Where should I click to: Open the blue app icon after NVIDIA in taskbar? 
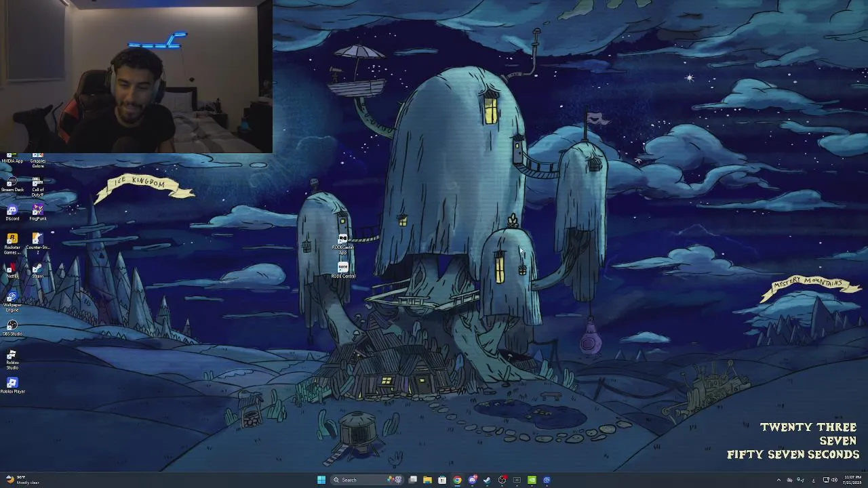pos(547,480)
